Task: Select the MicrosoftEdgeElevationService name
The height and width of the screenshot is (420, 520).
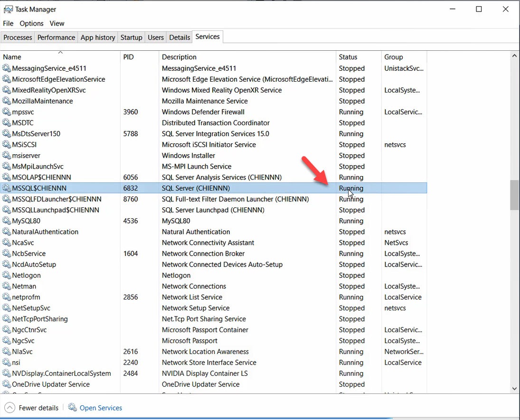Action: (59, 79)
